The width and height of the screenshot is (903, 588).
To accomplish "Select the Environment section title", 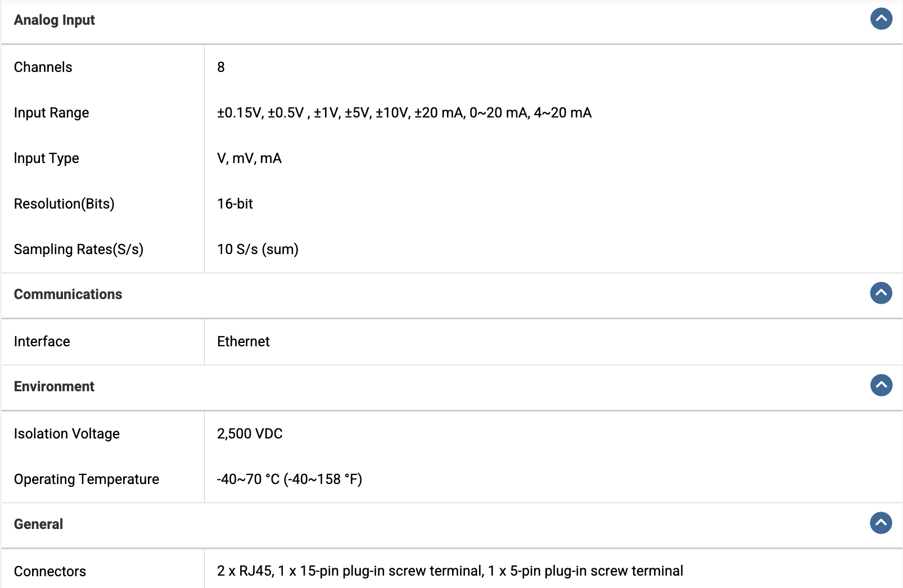I will 54,386.
